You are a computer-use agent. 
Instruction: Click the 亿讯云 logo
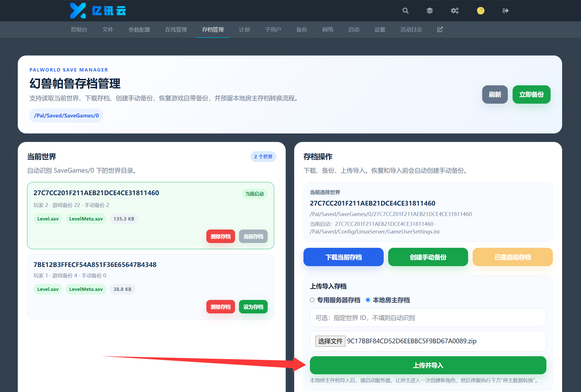click(98, 11)
